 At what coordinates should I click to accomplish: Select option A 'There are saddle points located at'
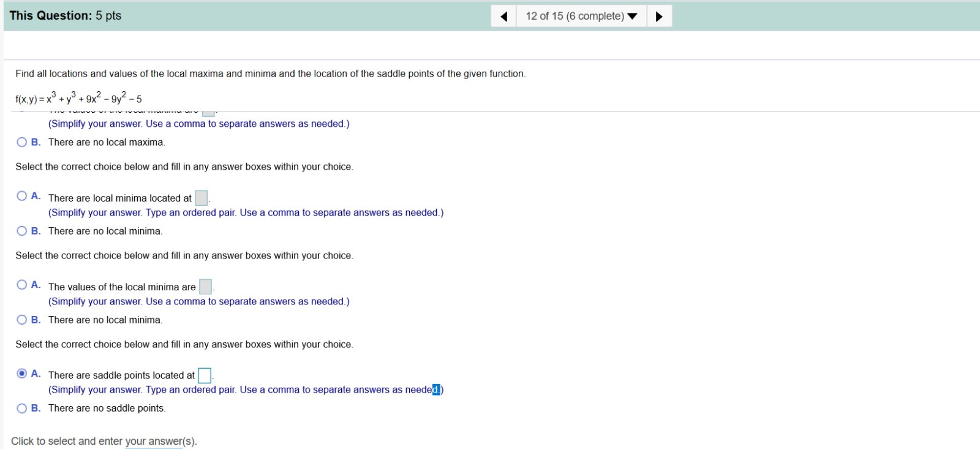[22, 374]
